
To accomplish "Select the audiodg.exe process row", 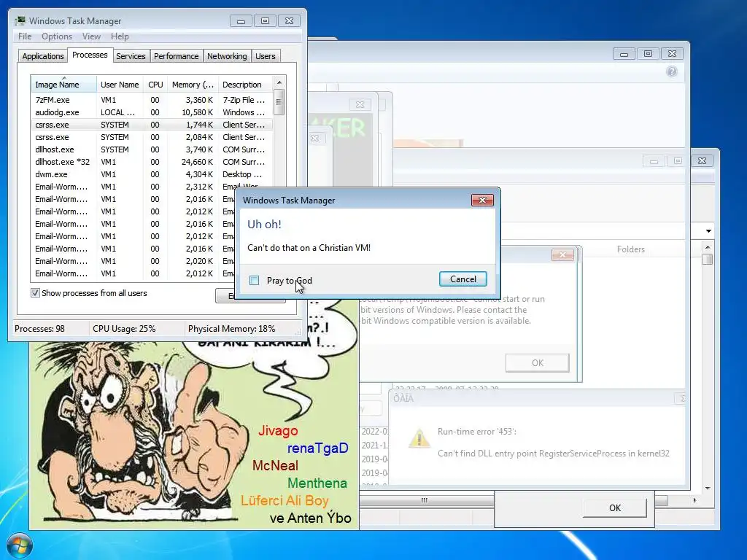I will (x=152, y=112).
